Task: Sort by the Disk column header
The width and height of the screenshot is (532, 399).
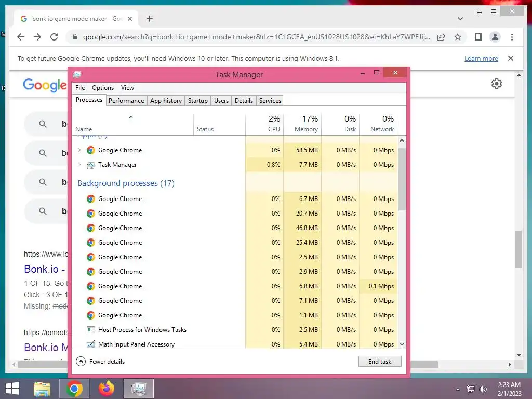Action: 341,124
